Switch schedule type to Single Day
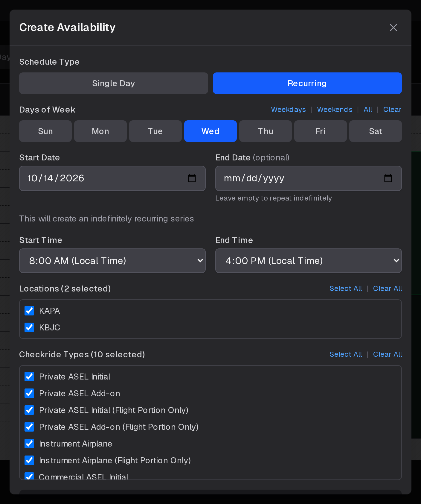The height and width of the screenshot is (504, 421). coord(114,83)
